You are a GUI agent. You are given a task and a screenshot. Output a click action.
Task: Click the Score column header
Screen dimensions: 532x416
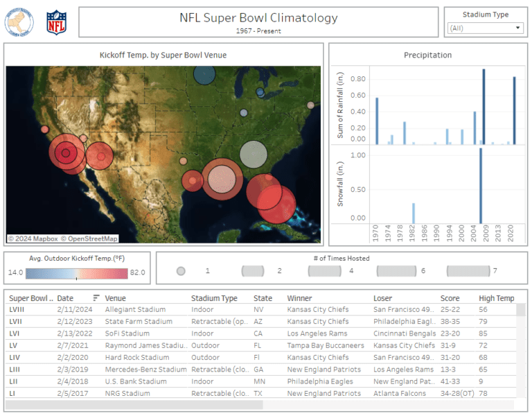pyautogui.click(x=450, y=298)
